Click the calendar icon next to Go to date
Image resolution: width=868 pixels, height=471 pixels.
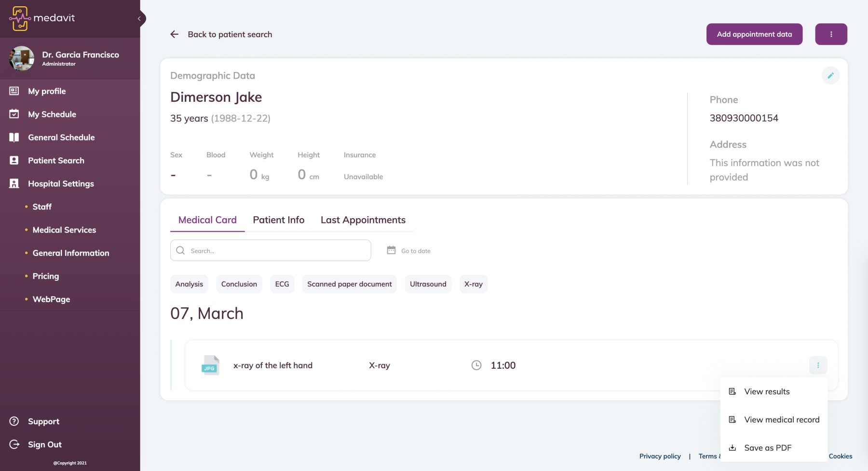coord(391,250)
